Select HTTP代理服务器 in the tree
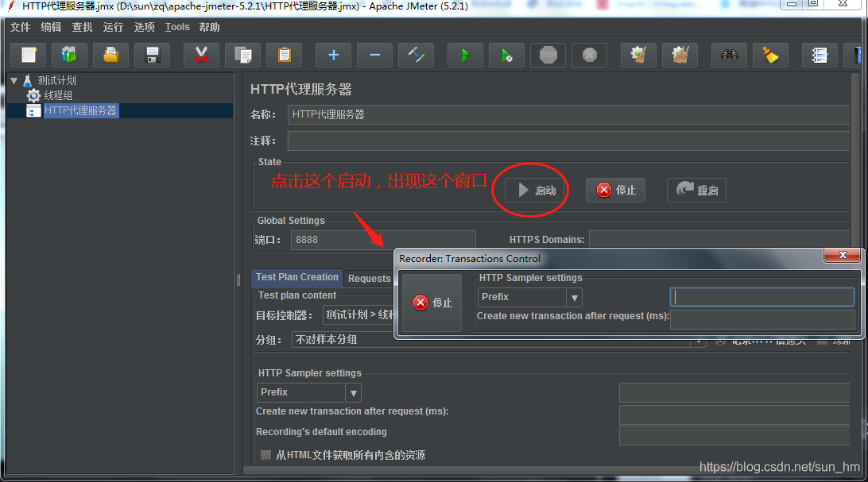The width and height of the screenshot is (868, 482). [x=80, y=110]
